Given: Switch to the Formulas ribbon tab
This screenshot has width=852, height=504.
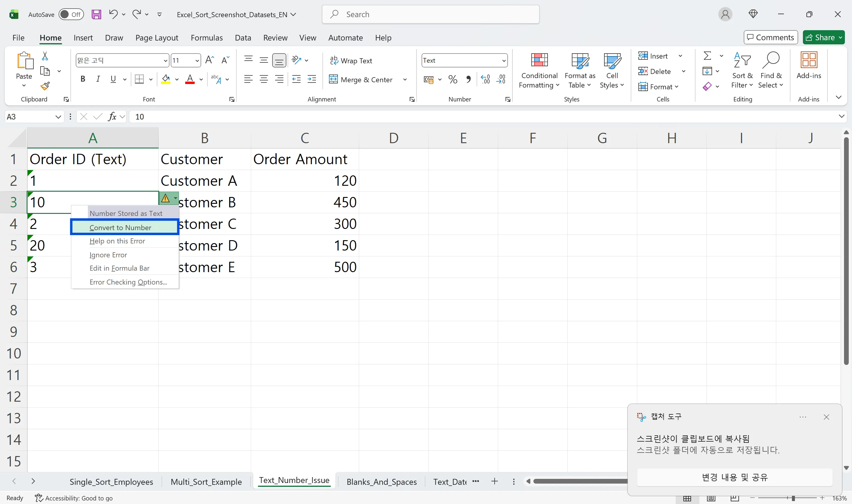Looking at the screenshot, I should point(206,38).
